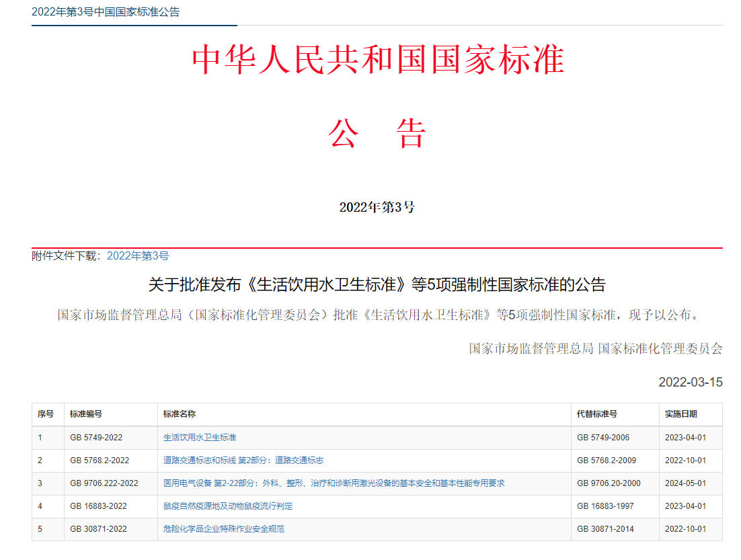Screen dimensions: 741x560
Task: Open the 危险化学品企业特殊作业安全规范 link
Action: coord(223,529)
